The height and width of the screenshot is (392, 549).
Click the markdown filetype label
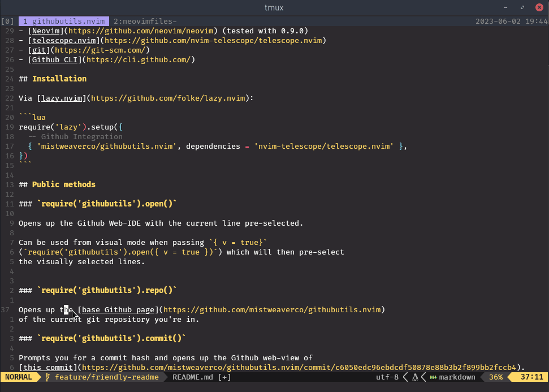(x=457, y=377)
